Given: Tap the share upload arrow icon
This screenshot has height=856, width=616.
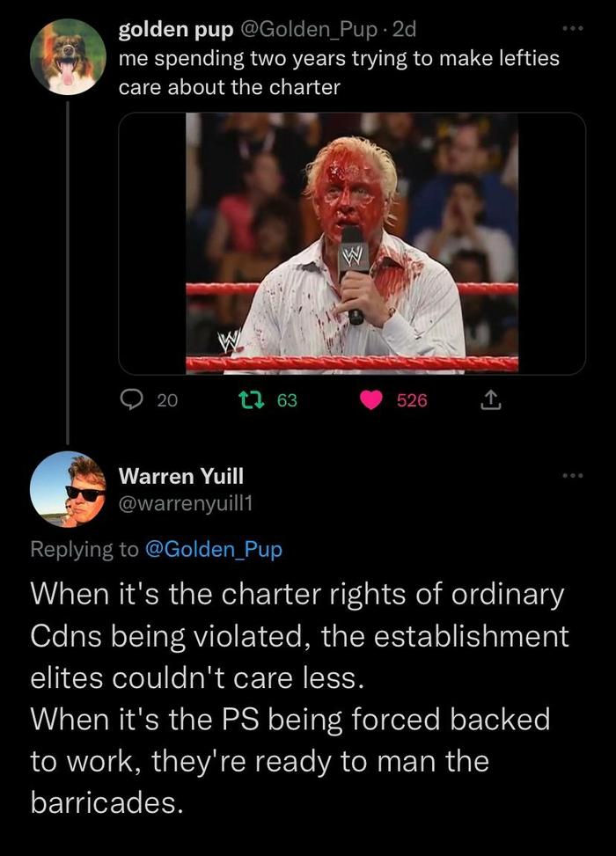Looking at the screenshot, I should 490,400.
